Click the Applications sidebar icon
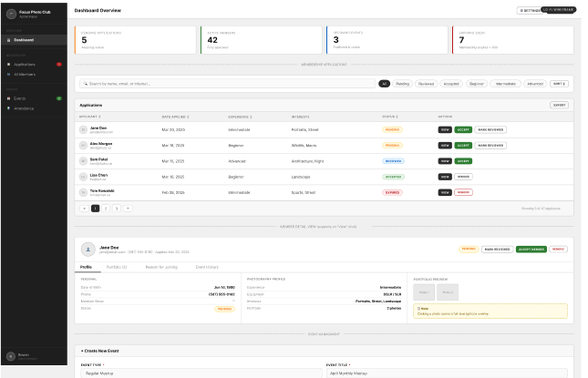 pyautogui.click(x=9, y=64)
